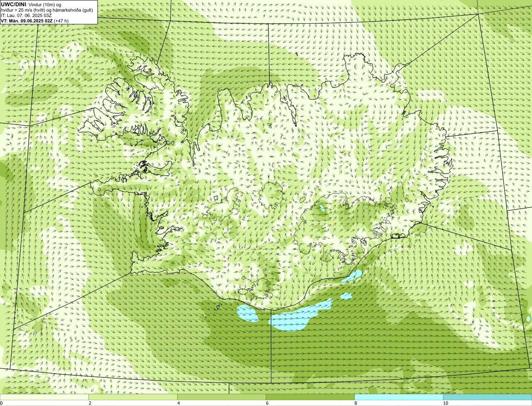The width and height of the screenshot is (532, 406).
Task: Click the "0" label on the color scale
Action: (1, 403)
